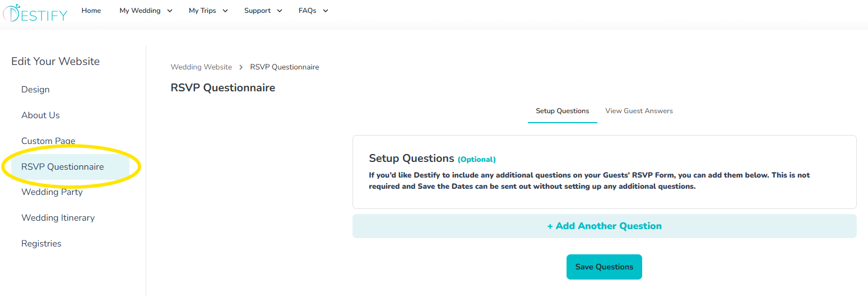This screenshot has height=307, width=868.
Task: Open the Wedding Itinerary section
Action: [58, 218]
